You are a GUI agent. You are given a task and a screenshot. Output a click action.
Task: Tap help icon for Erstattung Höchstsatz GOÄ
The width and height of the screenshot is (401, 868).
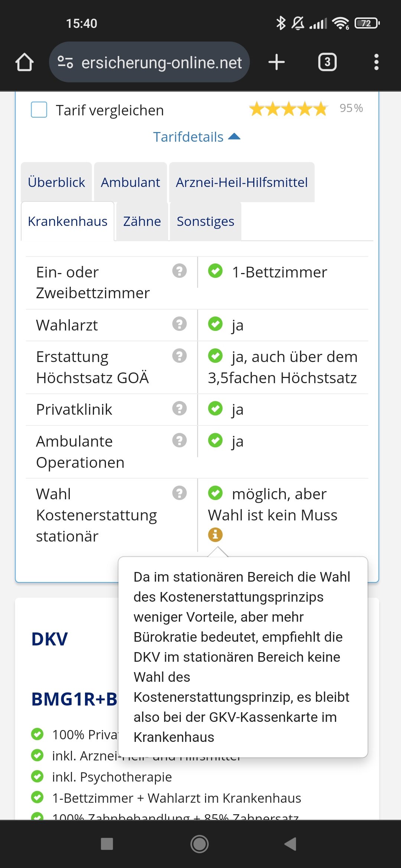pos(179,356)
